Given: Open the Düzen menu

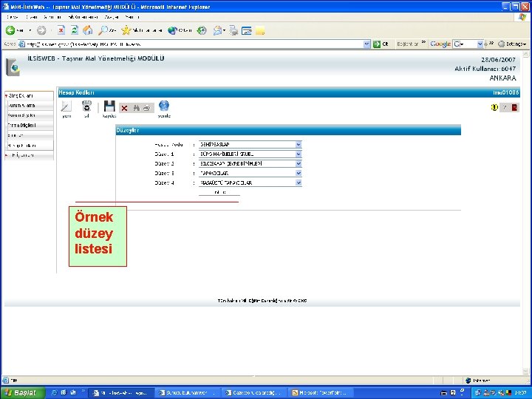Looking at the screenshot, I should point(31,17).
